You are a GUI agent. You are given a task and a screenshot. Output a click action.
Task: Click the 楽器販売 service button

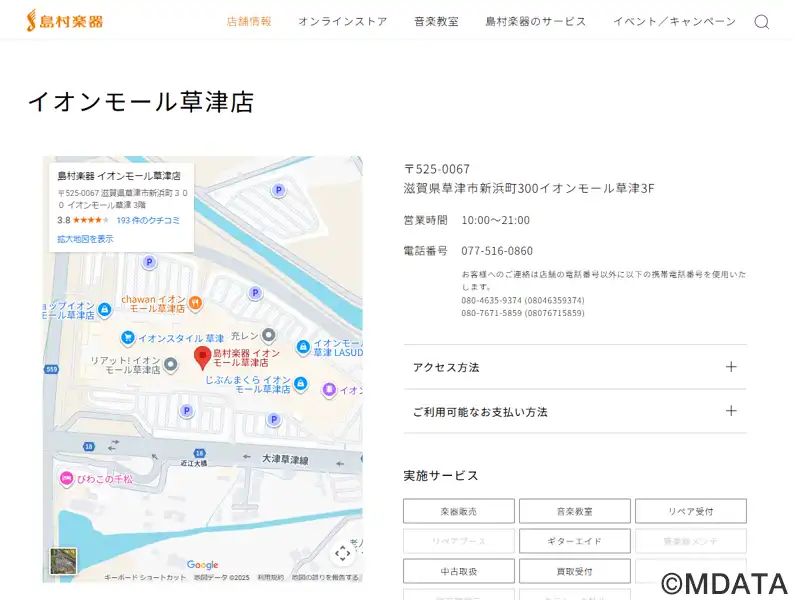click(x=459, y=511)
